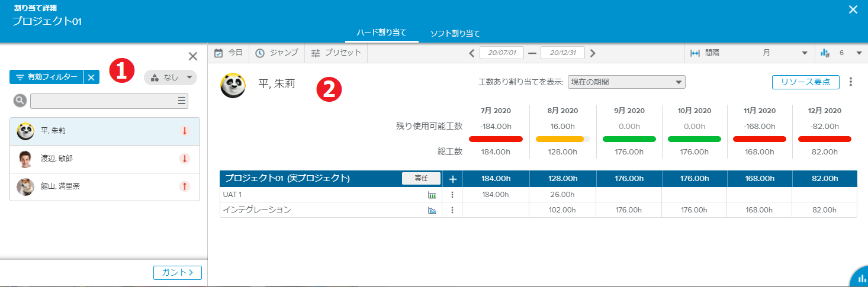Go to the previous date range arrow
The height and width of the screenshot is (287, 868).
(471, 53)
